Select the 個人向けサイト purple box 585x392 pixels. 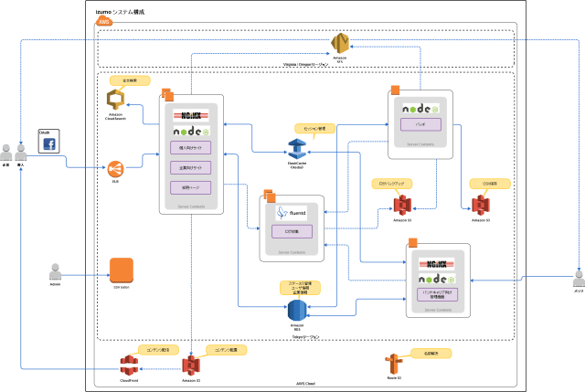coord(191,147)
